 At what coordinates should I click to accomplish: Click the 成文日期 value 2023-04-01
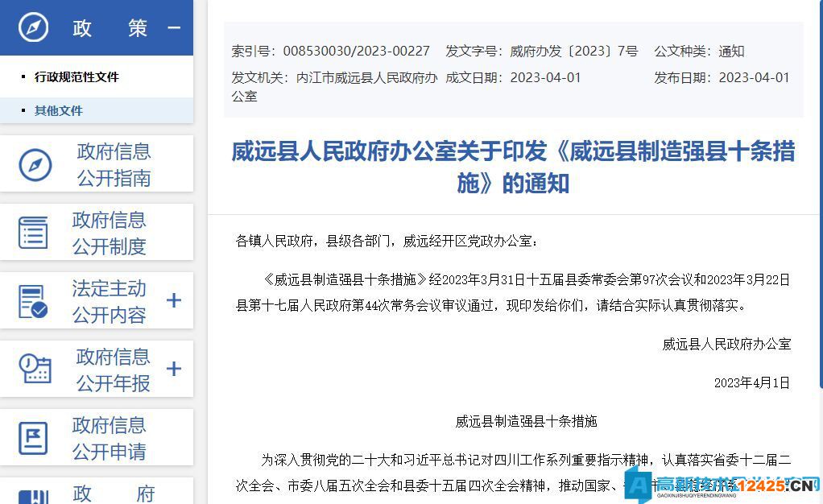[x=546, y=78]
